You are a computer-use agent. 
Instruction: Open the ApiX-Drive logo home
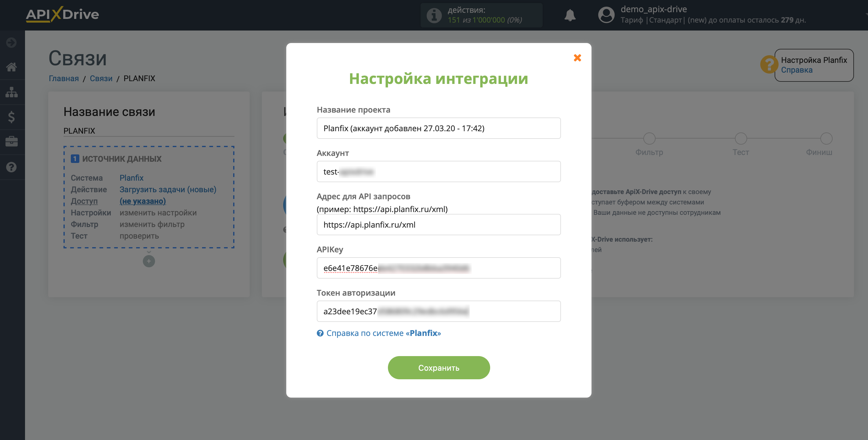click(x=62, y=14)
